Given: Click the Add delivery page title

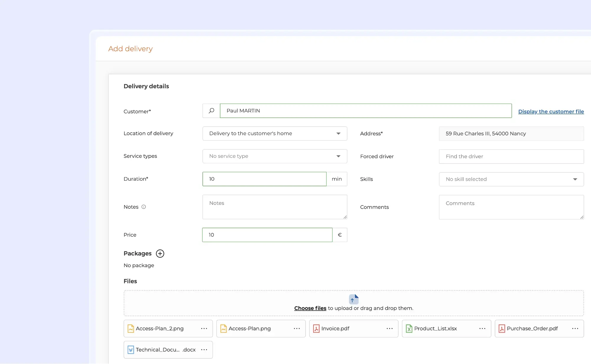Looking at the screenshot, I should 130,49.
